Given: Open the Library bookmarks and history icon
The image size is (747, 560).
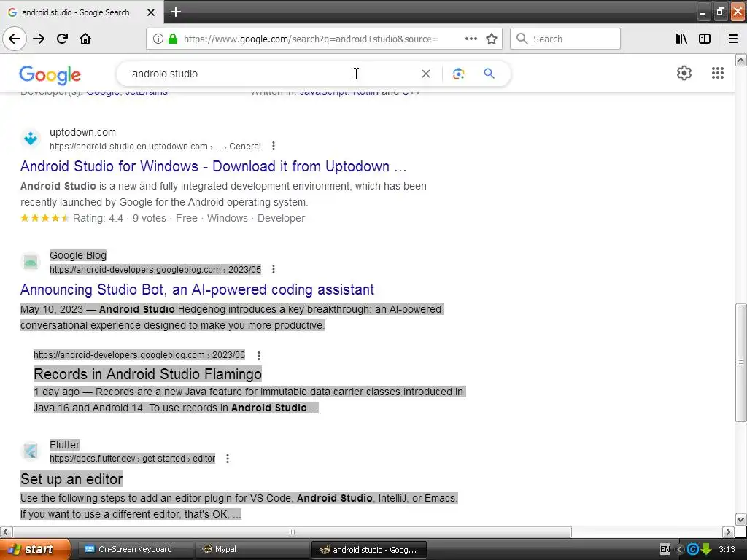Looking at the screenshot, I should coord(682,39).
